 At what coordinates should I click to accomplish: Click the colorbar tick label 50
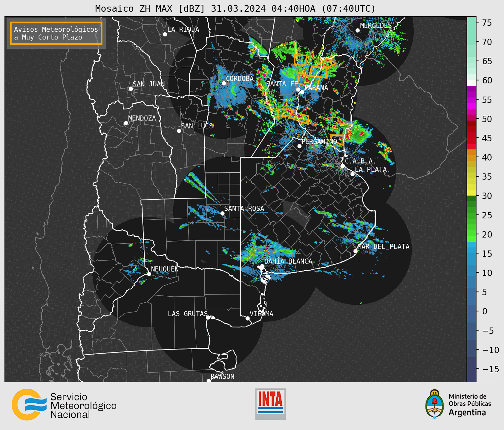point(487,119)
